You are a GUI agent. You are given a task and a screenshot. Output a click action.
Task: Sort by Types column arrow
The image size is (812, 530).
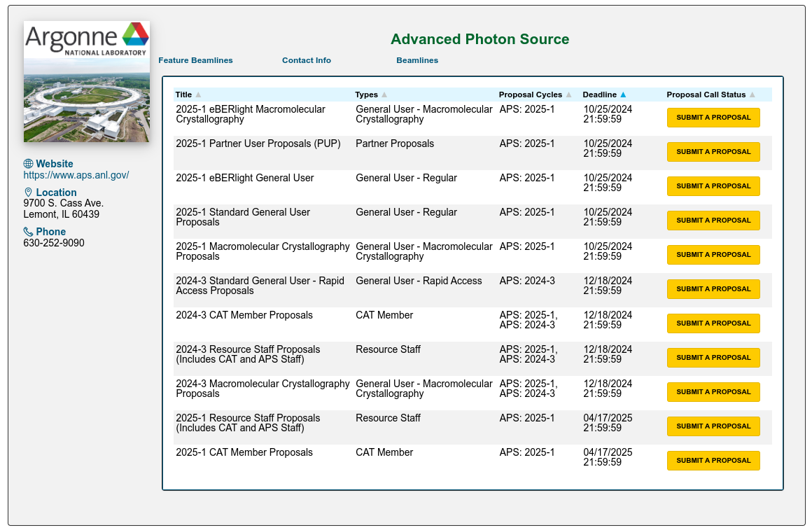coord(384,95)
